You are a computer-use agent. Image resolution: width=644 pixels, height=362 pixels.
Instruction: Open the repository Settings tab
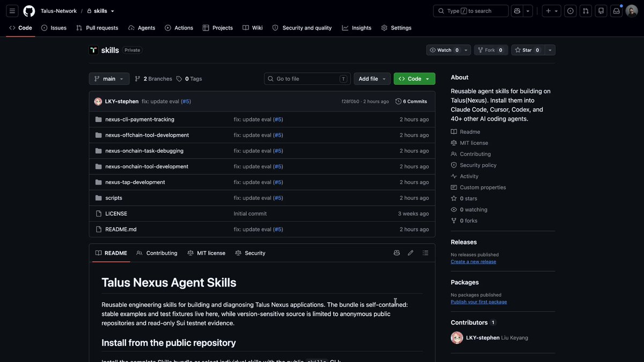click(x=396, y=28)
